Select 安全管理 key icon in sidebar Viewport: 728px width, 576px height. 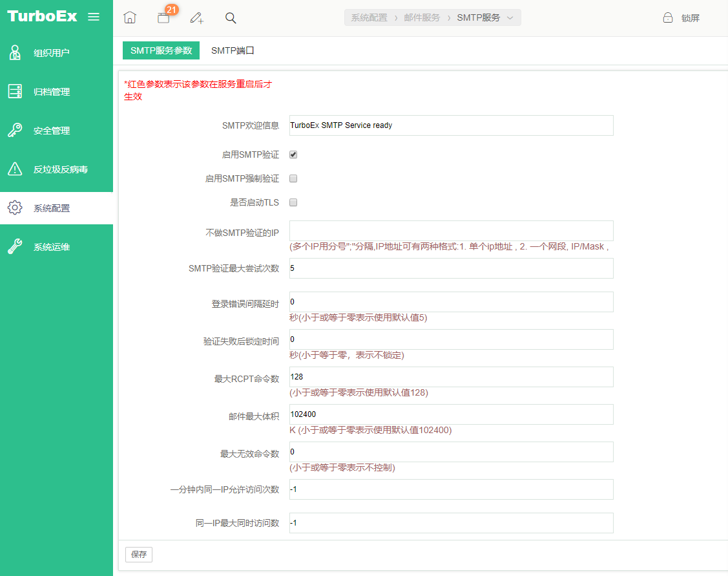pos(15,131)
